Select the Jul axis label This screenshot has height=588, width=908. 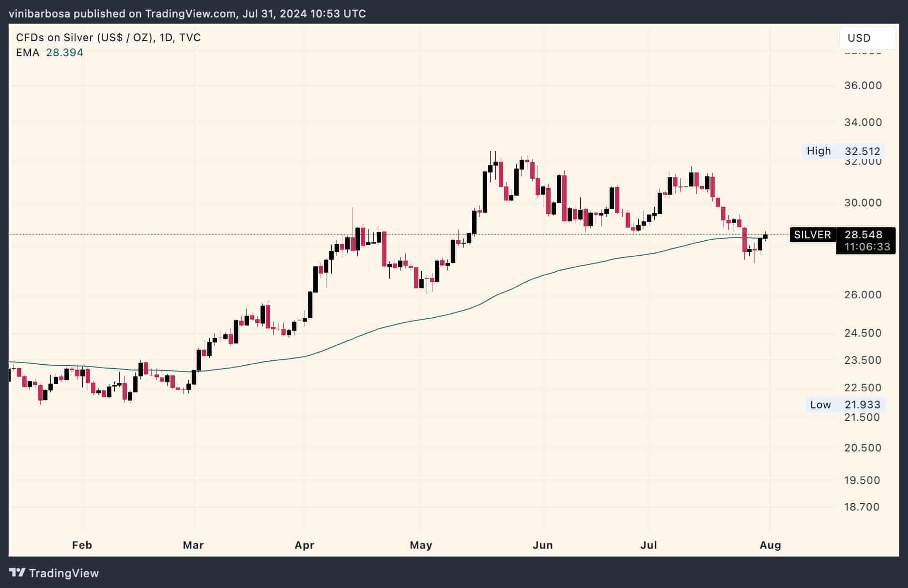(x=648, y=545)
